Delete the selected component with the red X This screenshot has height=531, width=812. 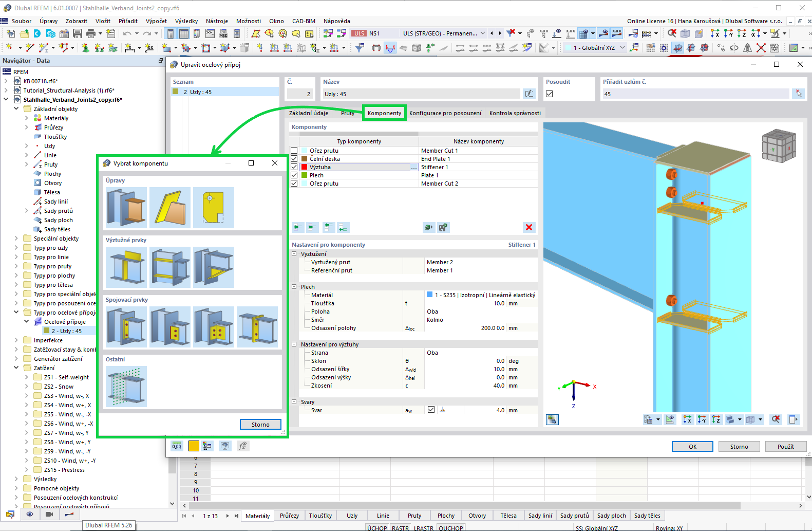[529, 227]
